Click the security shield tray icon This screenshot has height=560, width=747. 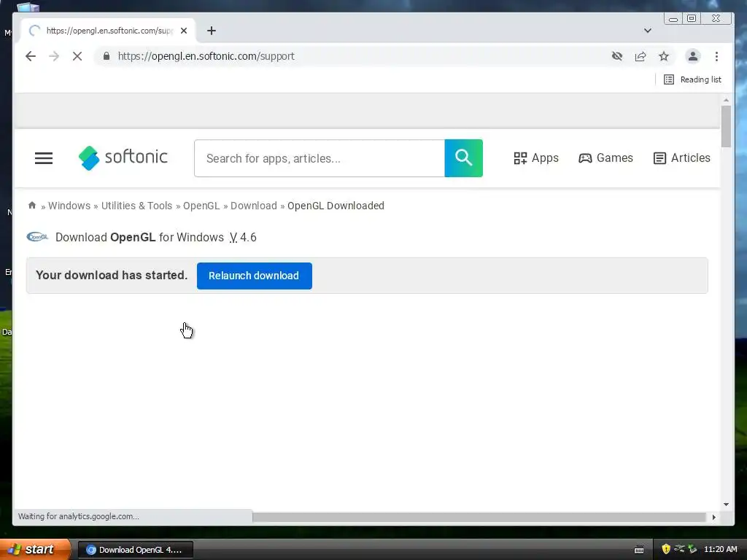[x=666, y=549]
